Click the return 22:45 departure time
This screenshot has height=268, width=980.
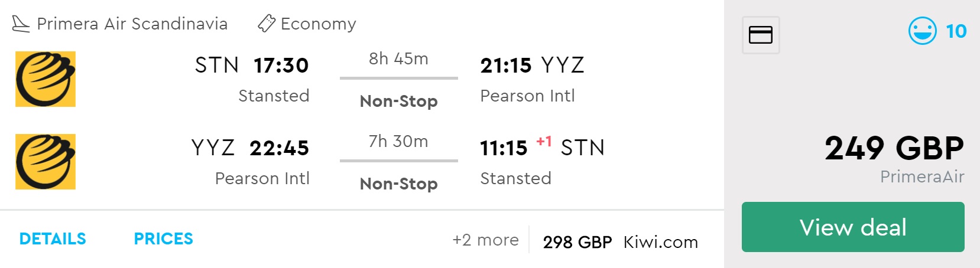click(x=279, y=148)
